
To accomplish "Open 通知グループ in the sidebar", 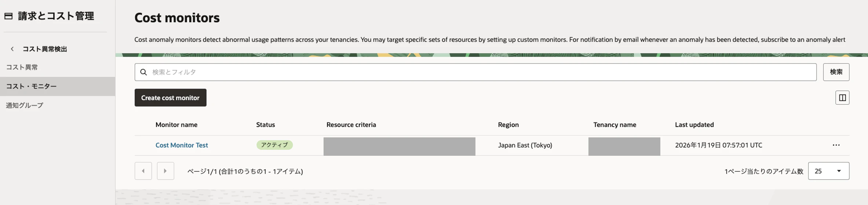I will (x=25, y=105).
